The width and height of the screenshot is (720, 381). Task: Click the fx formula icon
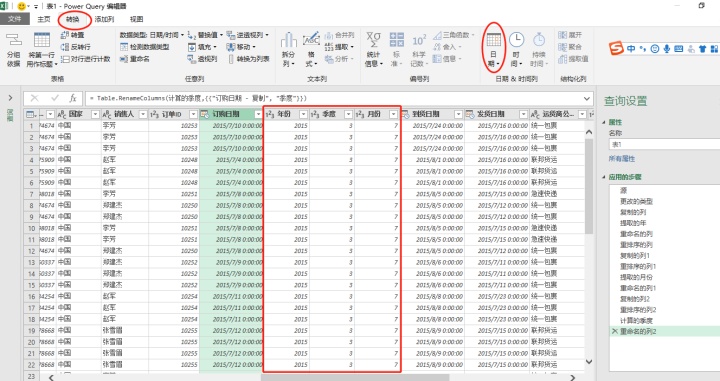point(73,98)
